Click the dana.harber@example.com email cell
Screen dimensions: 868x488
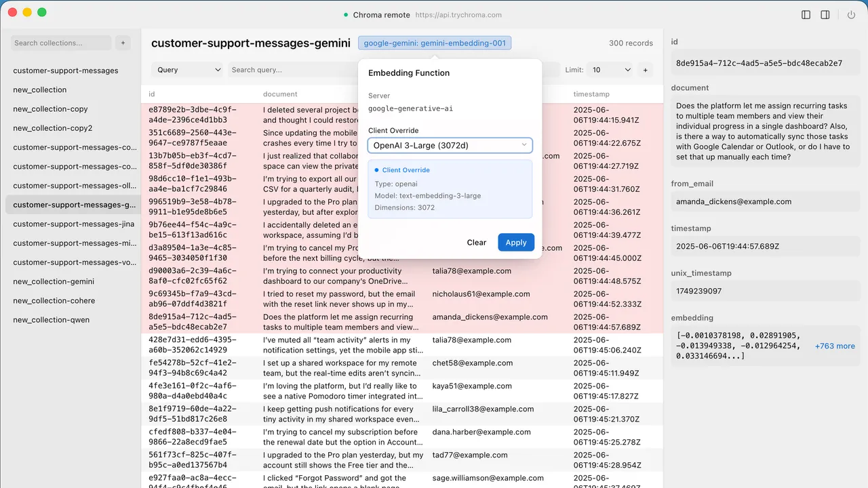[x=481, y=432]
